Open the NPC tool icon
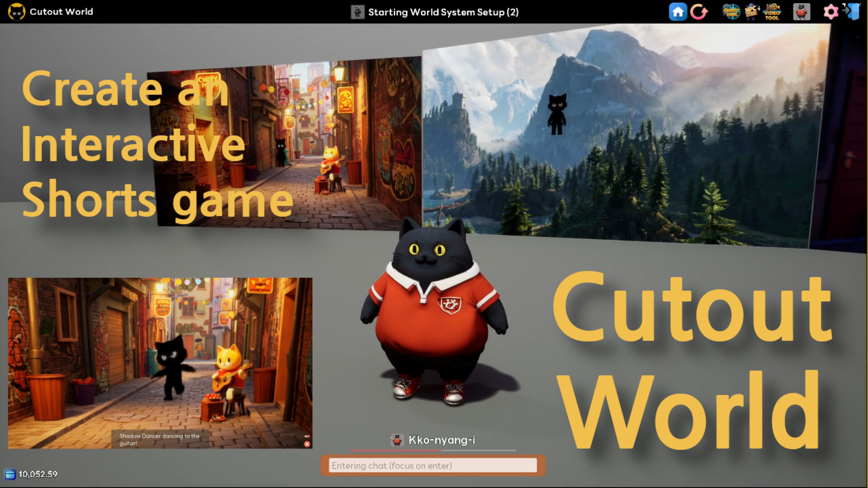868x488 pixels. click(751, 12)
